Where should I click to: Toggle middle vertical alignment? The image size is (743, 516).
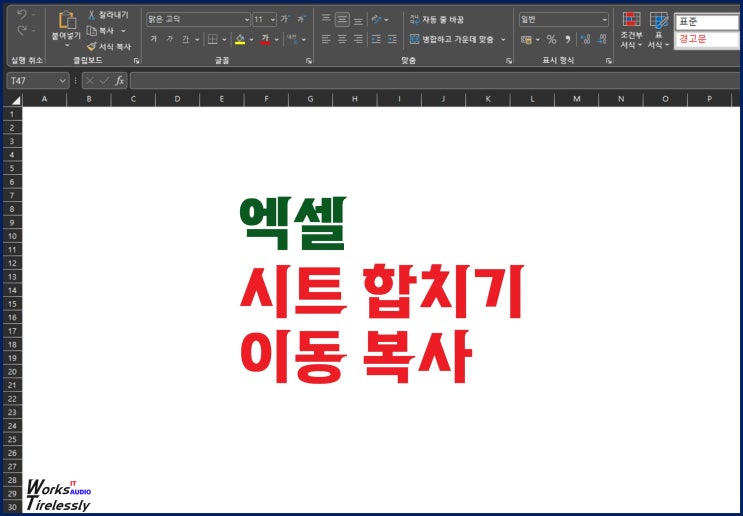[x=342, y=19]
